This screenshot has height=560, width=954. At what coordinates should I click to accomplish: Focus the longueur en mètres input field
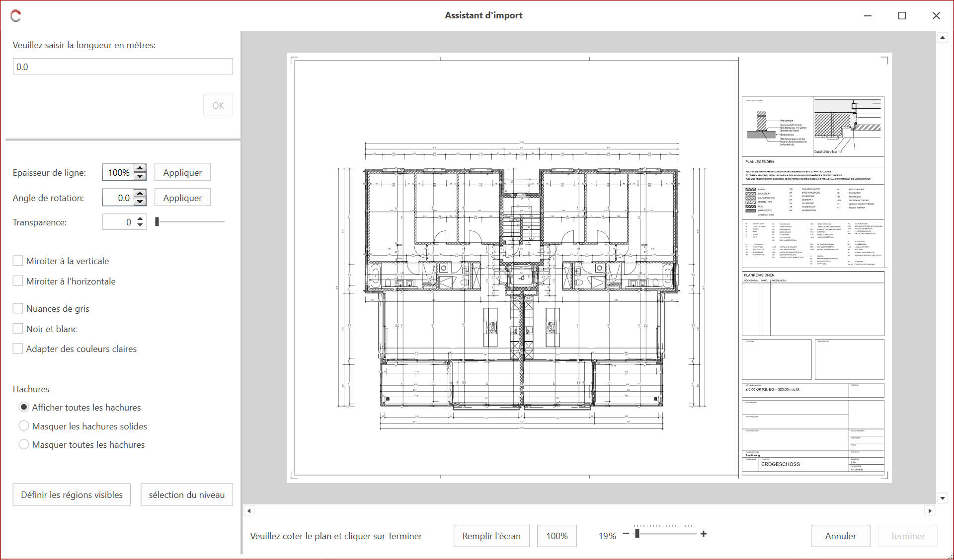(x=122, y=67)
